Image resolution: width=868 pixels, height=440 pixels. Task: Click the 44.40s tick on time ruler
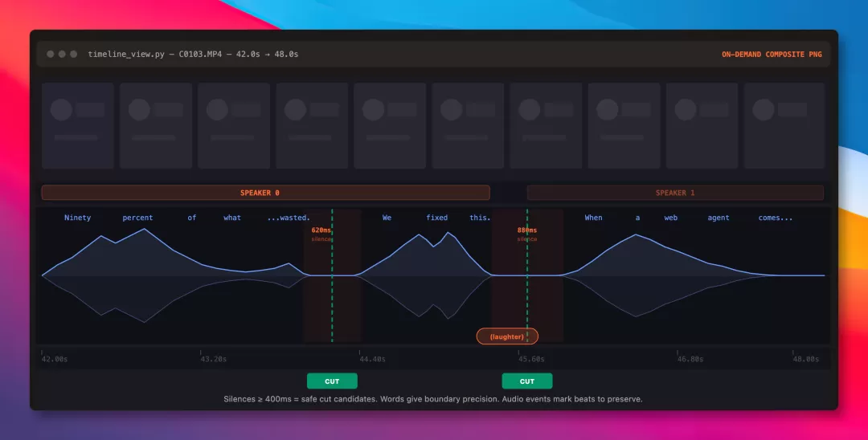pos(372,359)
